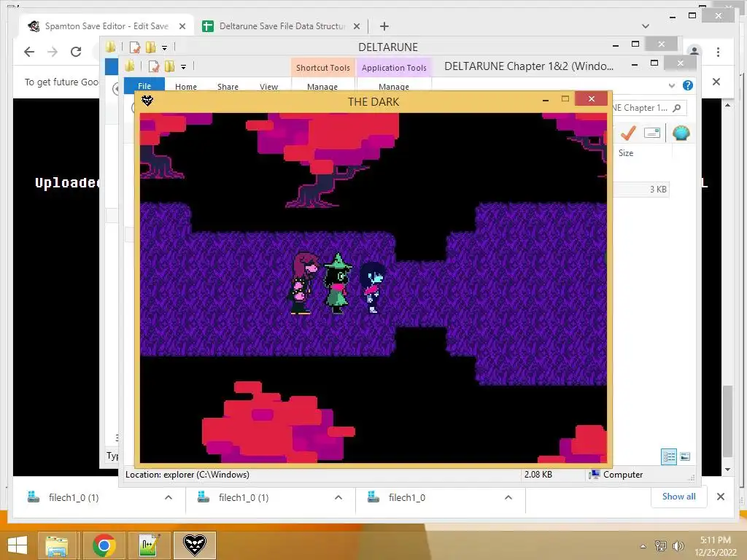Reload the Chrome page
This screenshot has width=747, height=560.
[x=76, y=52]
